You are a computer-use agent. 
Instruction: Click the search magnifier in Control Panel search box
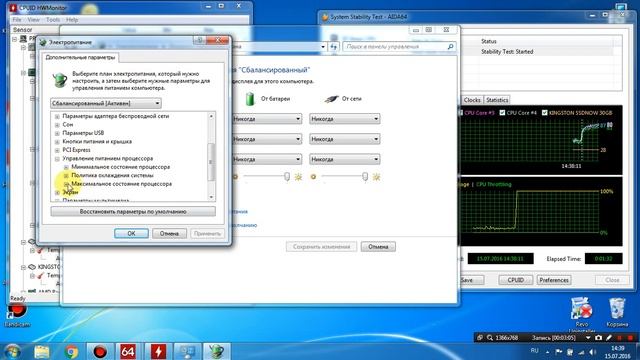[450, 47]
